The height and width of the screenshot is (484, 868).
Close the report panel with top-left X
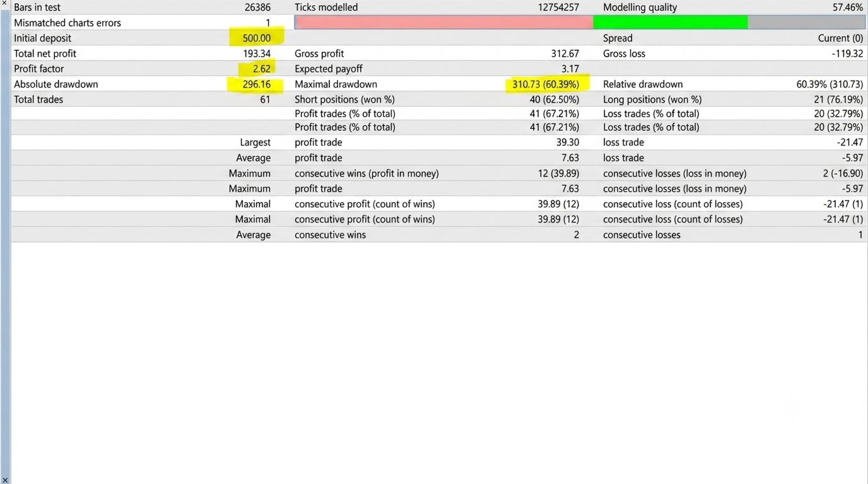[x=5, y=4]
